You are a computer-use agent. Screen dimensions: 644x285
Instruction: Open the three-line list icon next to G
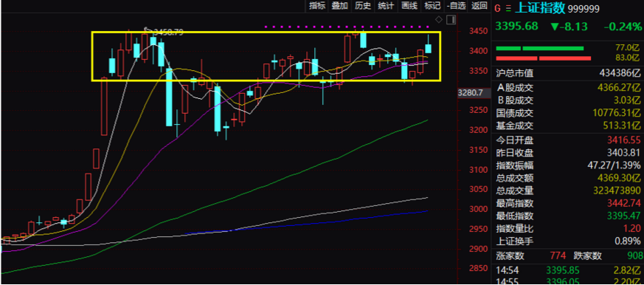tap(508, 8)
